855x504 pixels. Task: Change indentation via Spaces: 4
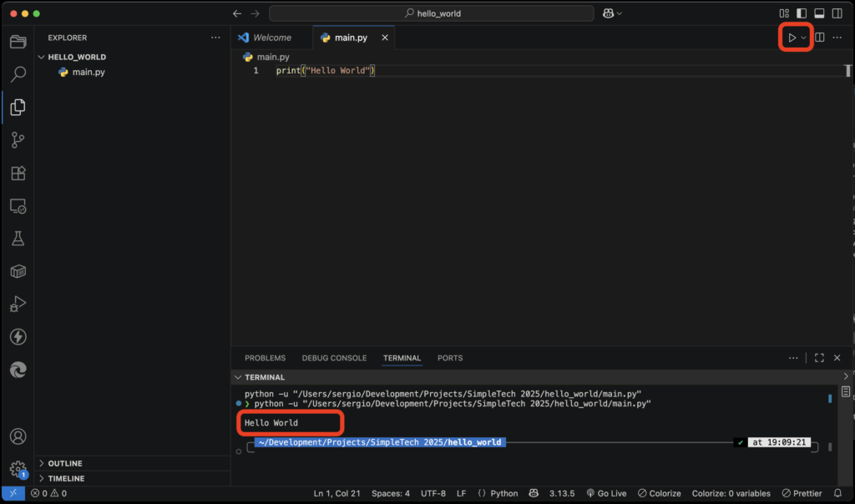click(391, 493)
